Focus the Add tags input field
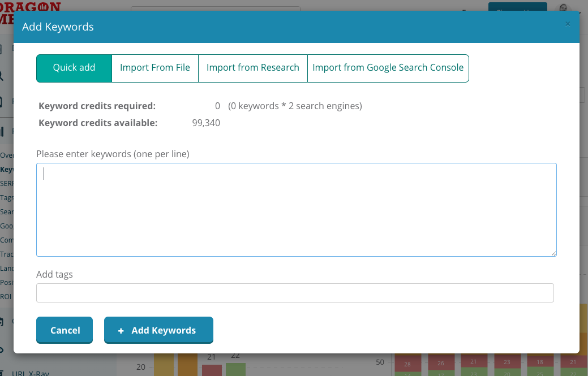The image size is (588, 376). [294, 293]
